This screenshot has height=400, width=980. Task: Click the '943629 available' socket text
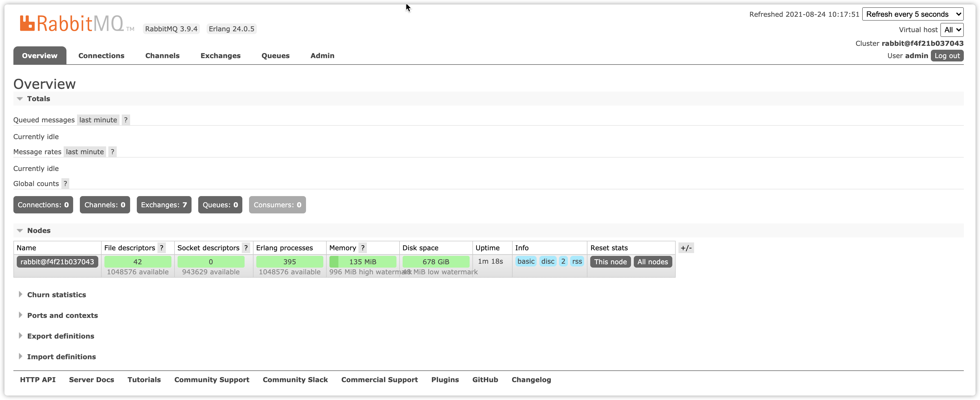point(211,272)
